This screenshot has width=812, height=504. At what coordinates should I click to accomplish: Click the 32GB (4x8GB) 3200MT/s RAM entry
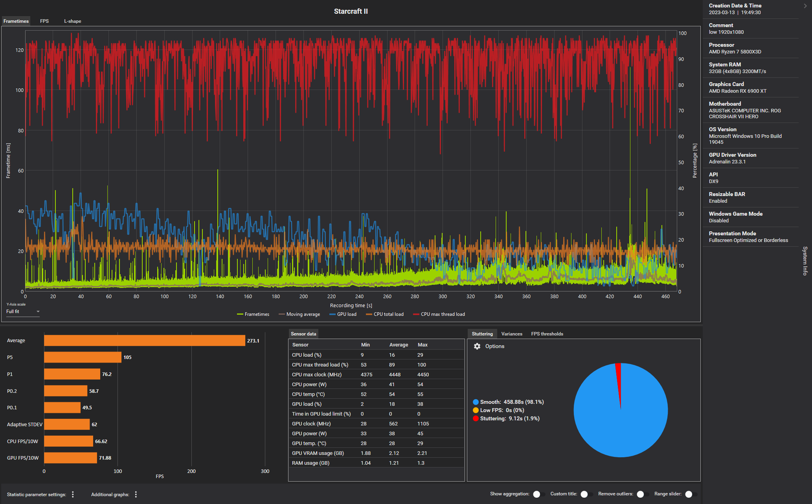737,71
